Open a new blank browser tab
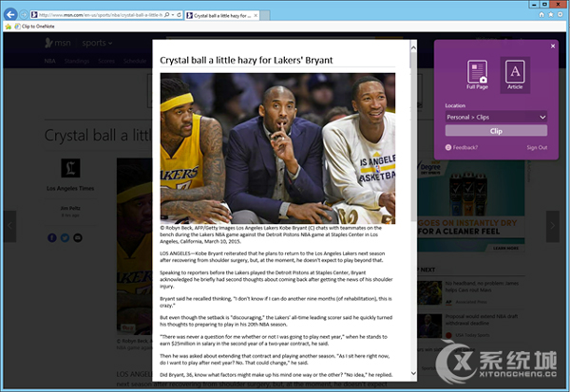 [x=265, y=15]
